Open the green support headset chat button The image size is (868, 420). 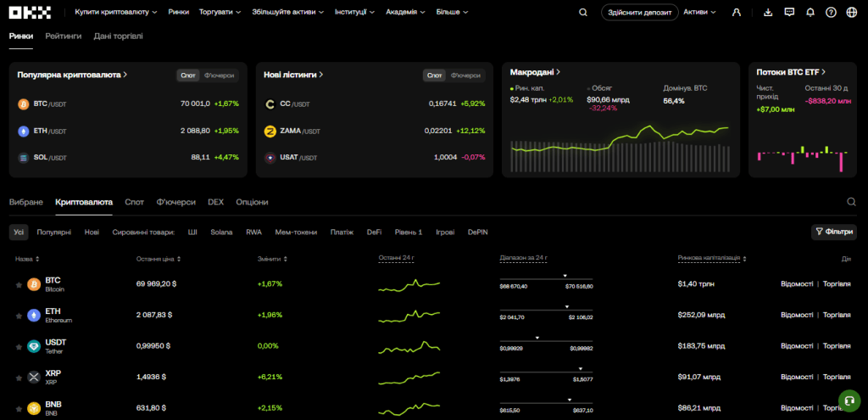pos(849,400)
